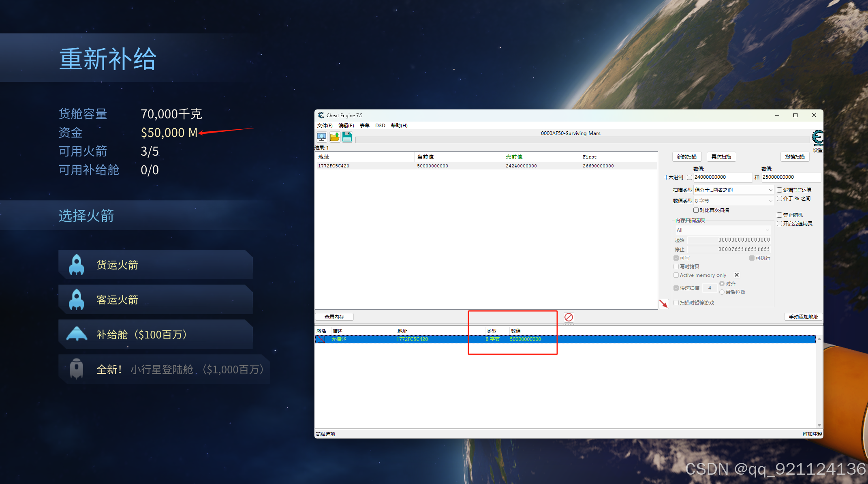Screen dimensions: 868x484
Task: Click the process selector computer icon
Action: click(x=321, y=137)
